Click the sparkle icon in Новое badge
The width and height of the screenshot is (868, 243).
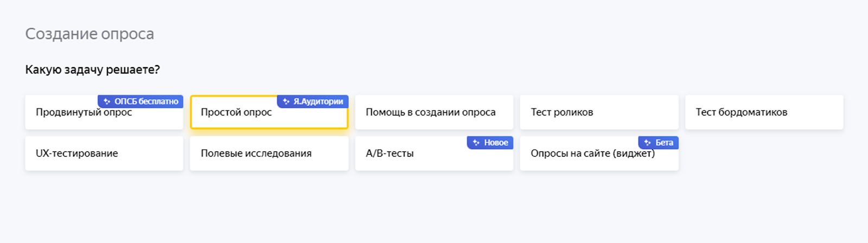tap(476, 143)
